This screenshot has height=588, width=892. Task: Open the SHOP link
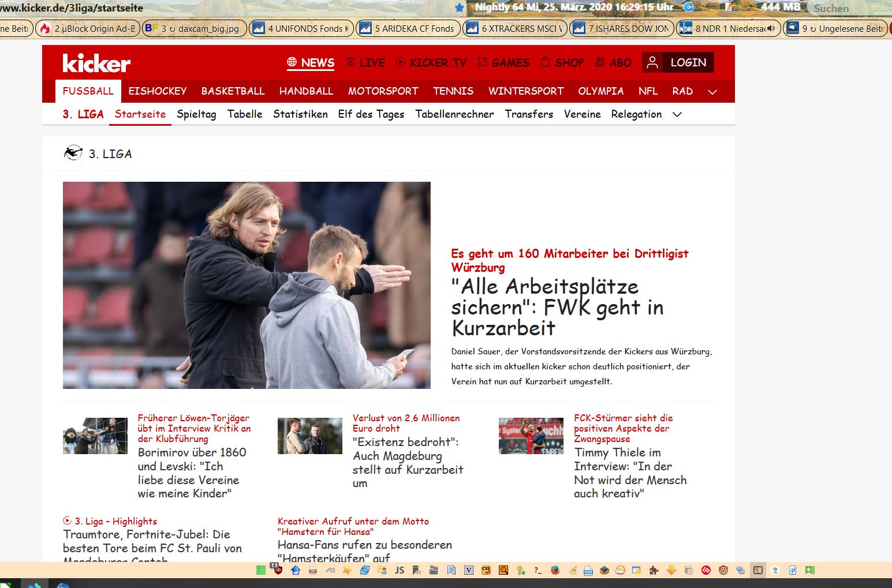pos(562,63)
